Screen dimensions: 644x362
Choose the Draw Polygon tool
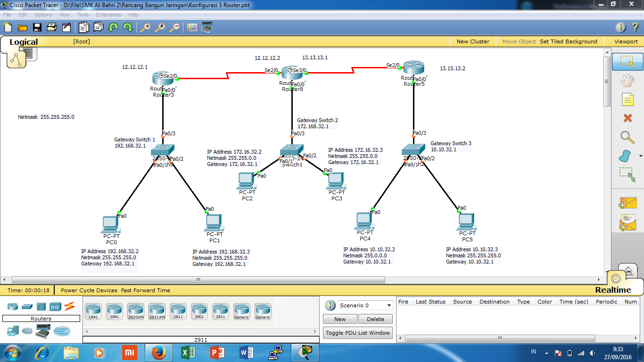tap(625, 156)
